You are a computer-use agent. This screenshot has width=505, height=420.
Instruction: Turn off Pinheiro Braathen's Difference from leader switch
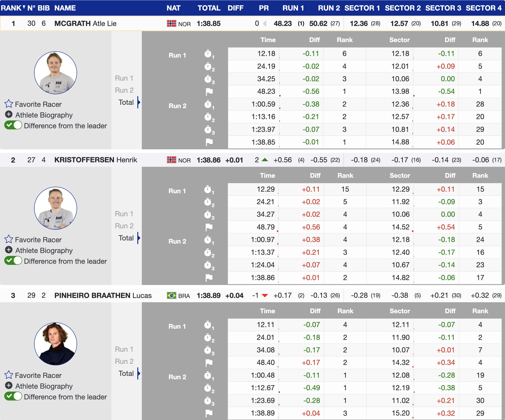click(x=13, y=396)
